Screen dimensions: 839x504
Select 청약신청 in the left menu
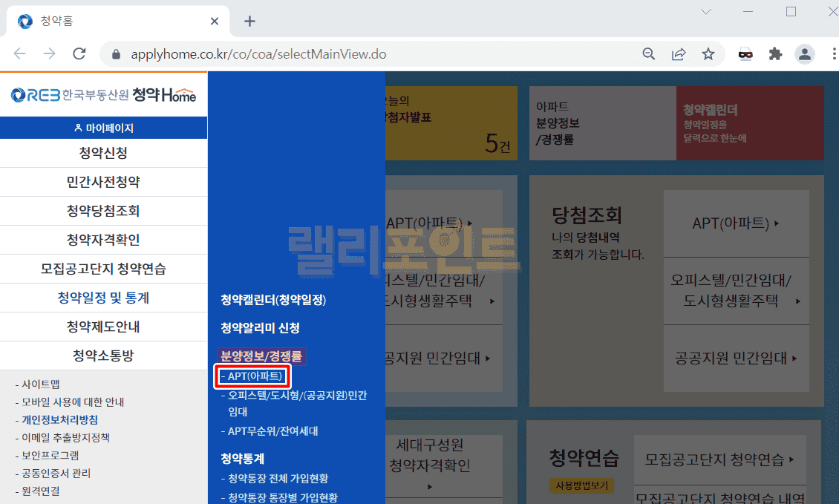point(103,154)
